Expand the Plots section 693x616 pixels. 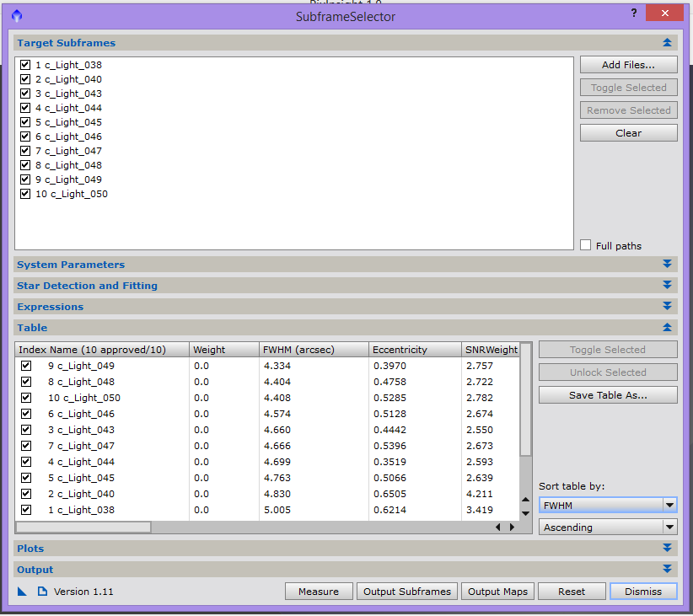point(667,549)
